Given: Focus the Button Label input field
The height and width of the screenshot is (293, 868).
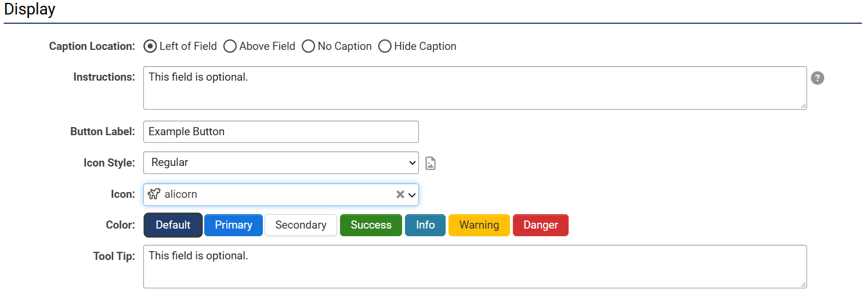Looking at the screenshot, I should tap(281, 132).
